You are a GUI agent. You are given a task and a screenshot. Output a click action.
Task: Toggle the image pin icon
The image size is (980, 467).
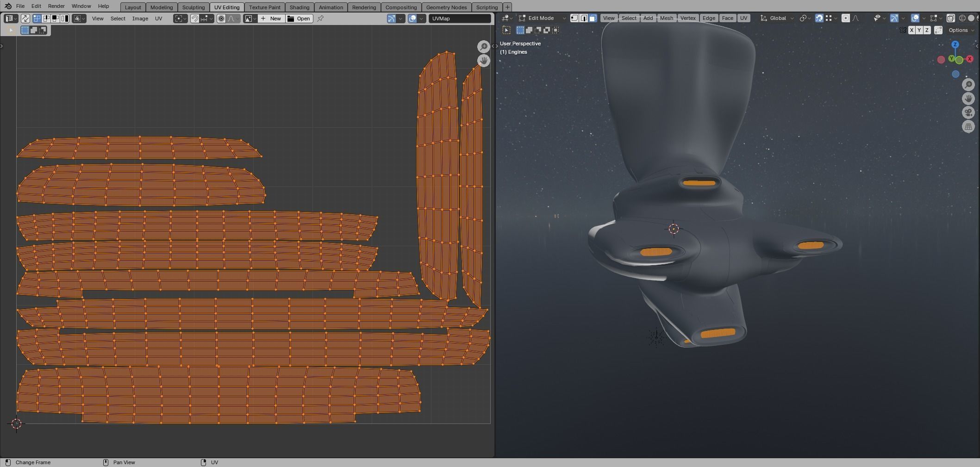pos(320,19)
